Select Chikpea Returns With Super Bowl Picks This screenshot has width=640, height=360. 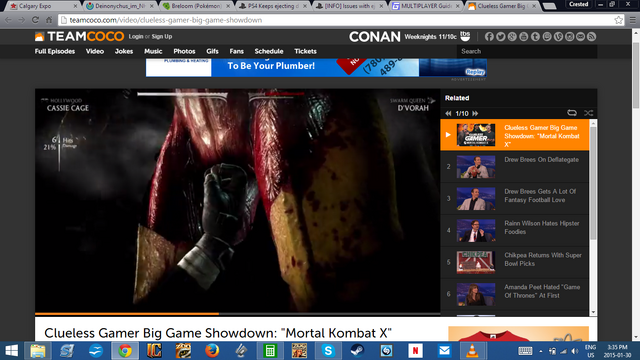[515, 262]
